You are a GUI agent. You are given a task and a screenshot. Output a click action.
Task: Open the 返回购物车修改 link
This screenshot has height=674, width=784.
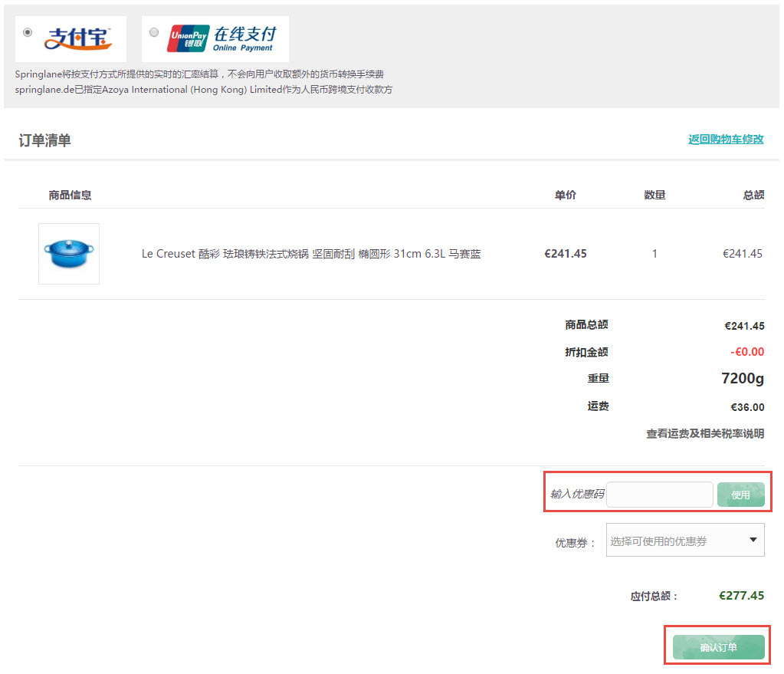(x=726, y=139)
